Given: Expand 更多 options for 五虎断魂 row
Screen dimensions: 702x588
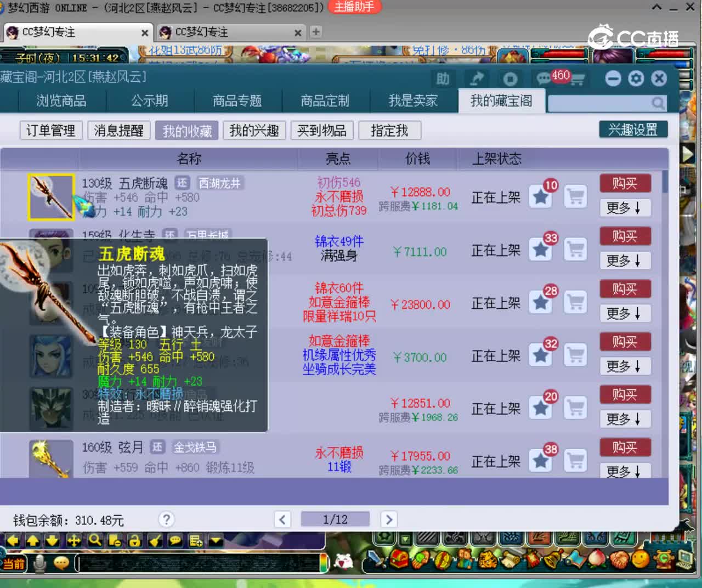Looking at the screenshot, I should click(x=625, y=208).
